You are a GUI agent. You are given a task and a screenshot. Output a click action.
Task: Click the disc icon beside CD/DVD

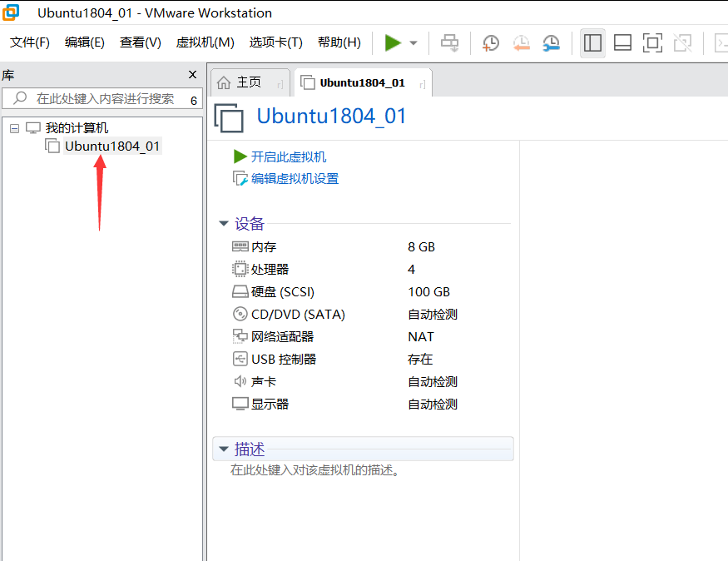click(240, 314)
